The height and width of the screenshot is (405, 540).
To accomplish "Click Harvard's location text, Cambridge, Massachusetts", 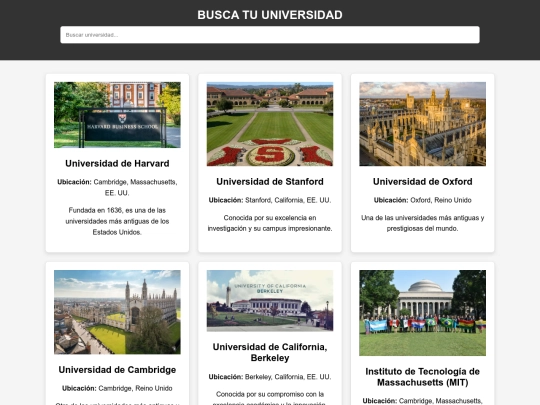I will point(117,187).
